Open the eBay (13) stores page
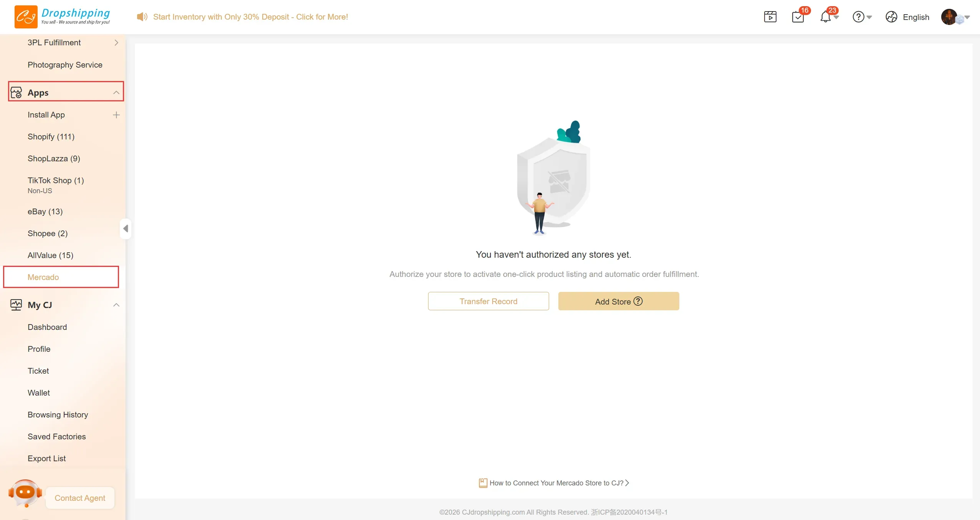 click(x=45, y=212)
